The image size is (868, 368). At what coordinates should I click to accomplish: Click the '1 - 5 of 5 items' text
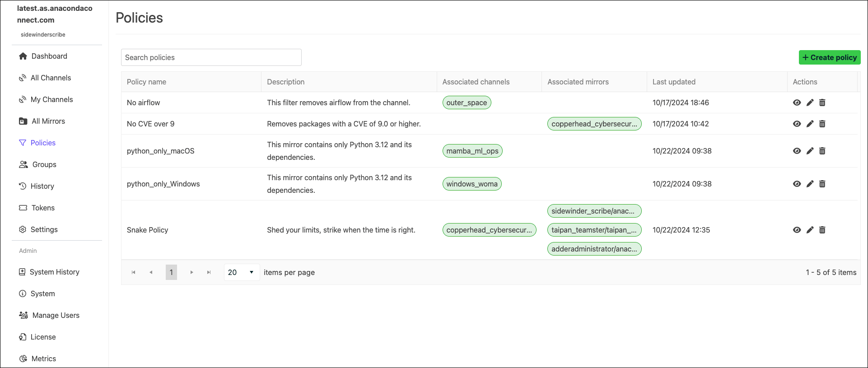(831, 272)
